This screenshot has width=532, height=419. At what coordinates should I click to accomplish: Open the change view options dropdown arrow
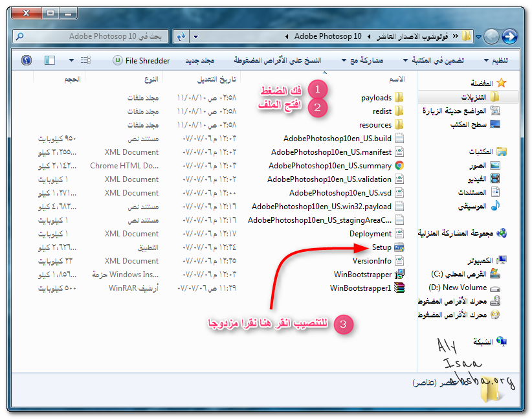point(71,60)
